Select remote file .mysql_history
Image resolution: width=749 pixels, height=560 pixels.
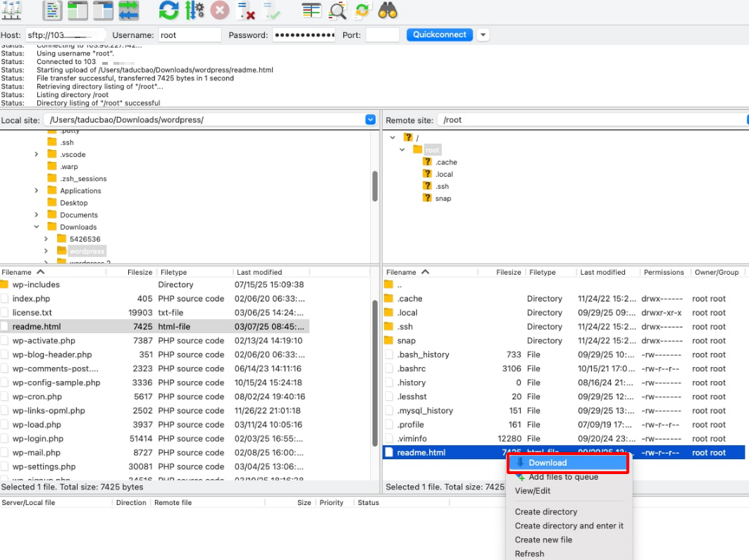point(564,411)
